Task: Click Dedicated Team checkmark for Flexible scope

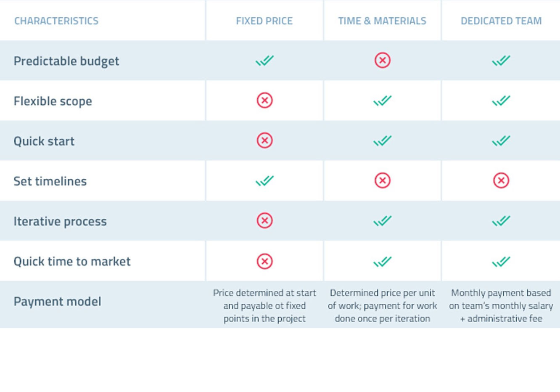Action: tap(501, 101)
